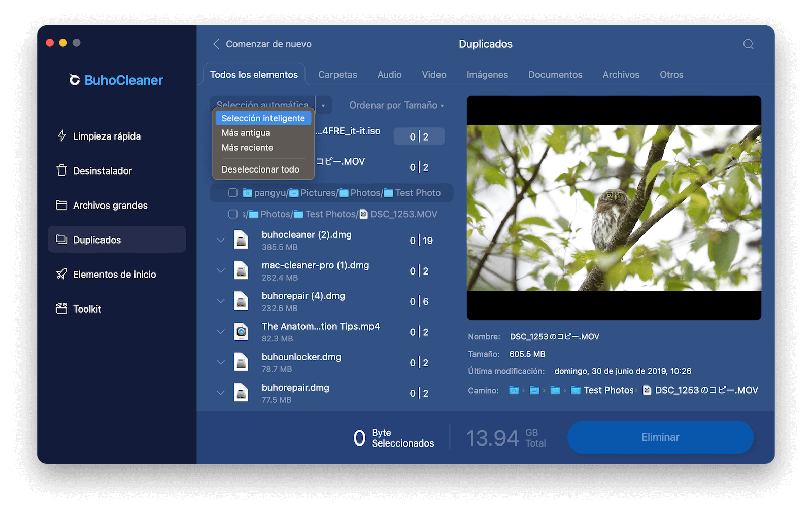Expand the buhocleaner (2).dmg group
The image size is (812, 513).
pyautogui.click(x=221, y=240)
